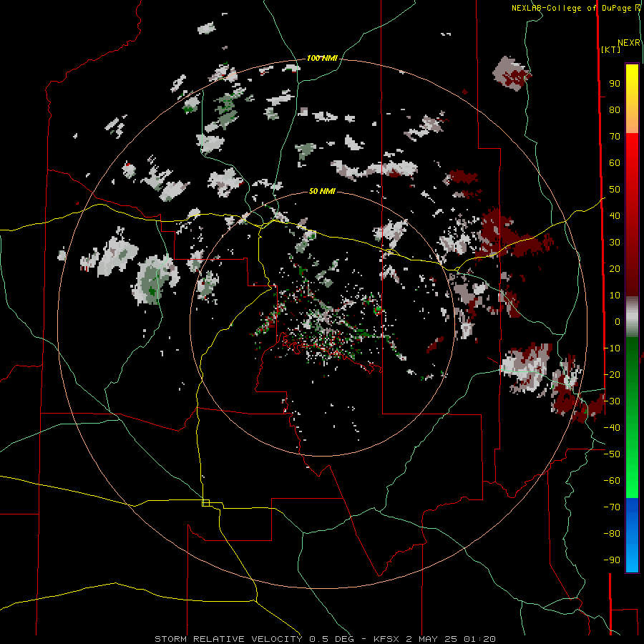The height and width of the screenshot is (644, 644).
Task: Click the -10 scale value
Action: (x=612, y=348)
